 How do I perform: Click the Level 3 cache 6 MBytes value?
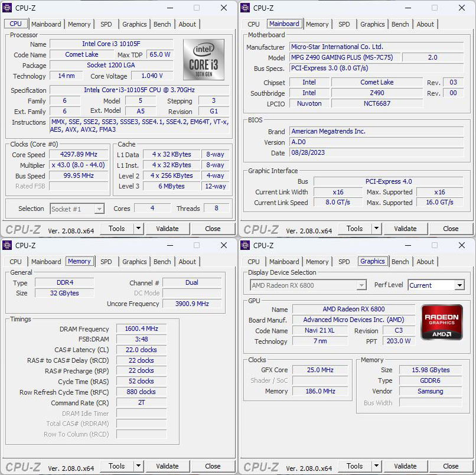(171, 186)
